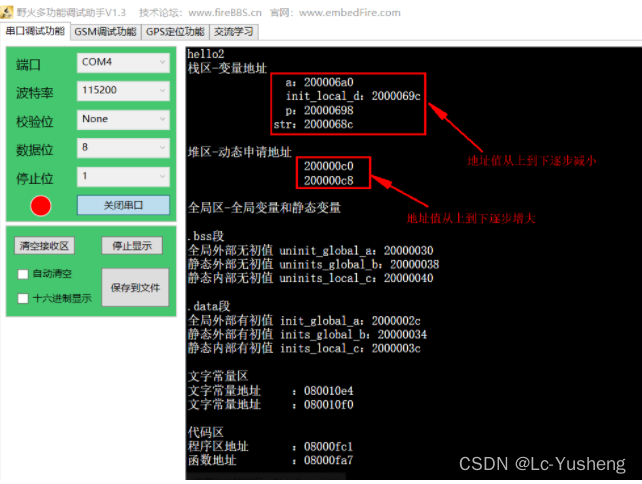
Task: Expand the 数据位 dropdown showing 8
Action: [x=123, y=147]
